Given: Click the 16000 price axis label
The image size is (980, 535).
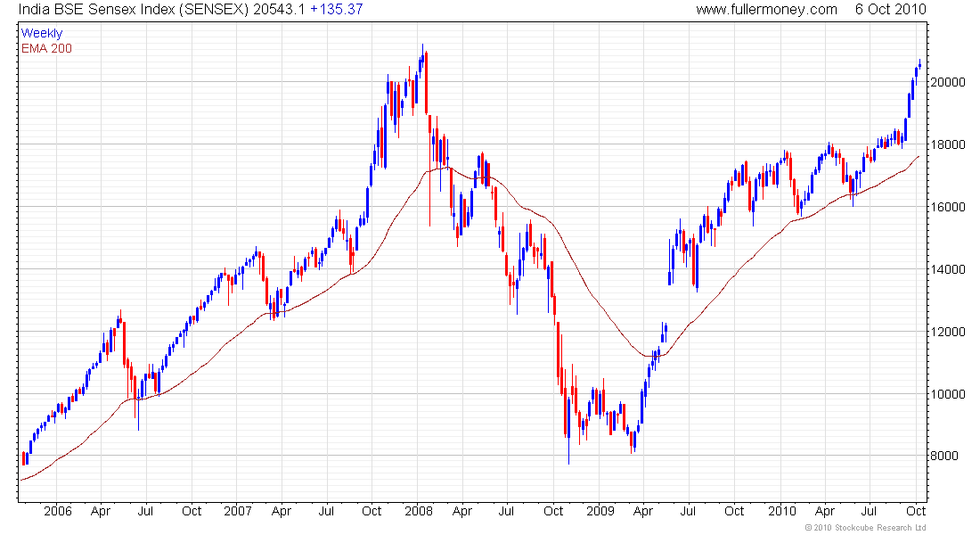Looking at the screenshot, I should (x=948, y=207).
